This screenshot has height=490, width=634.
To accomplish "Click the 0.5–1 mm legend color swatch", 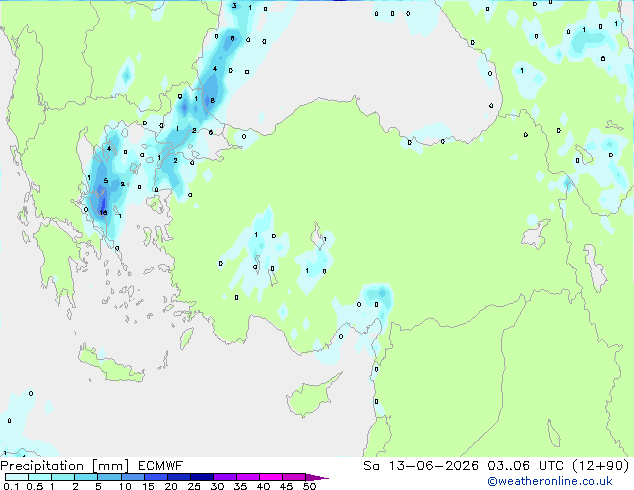I will [x=40, y=477].
